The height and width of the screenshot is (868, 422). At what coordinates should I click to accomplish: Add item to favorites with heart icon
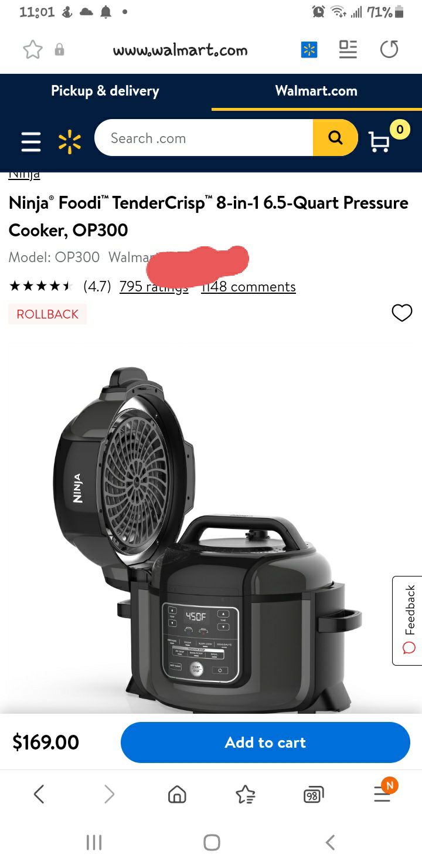click(402, 314)
